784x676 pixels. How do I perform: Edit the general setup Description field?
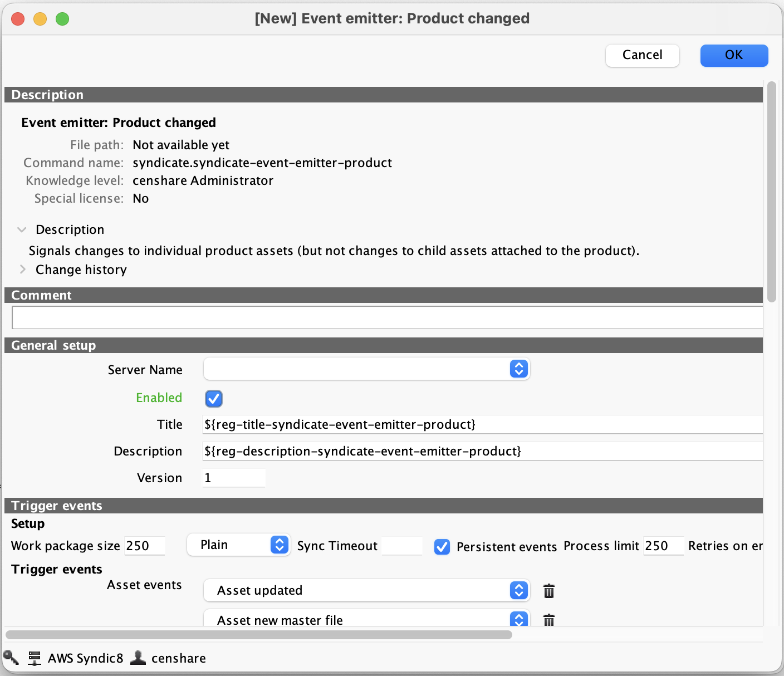tap(482, 451)
